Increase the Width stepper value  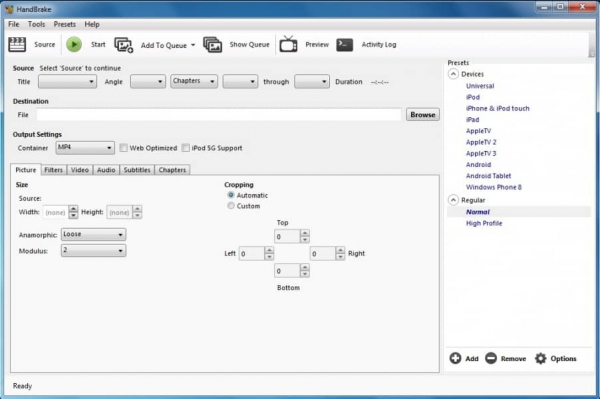click(73, 209)
